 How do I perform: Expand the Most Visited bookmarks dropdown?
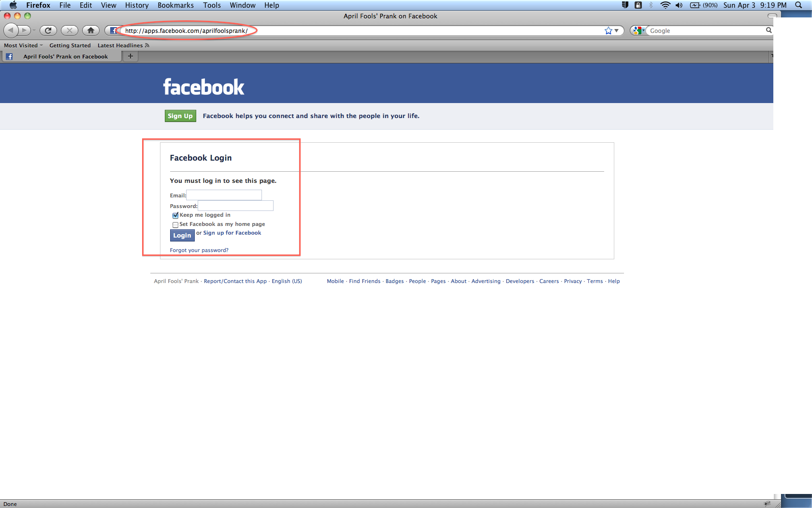pyautogui.click(x=23, y=45)
